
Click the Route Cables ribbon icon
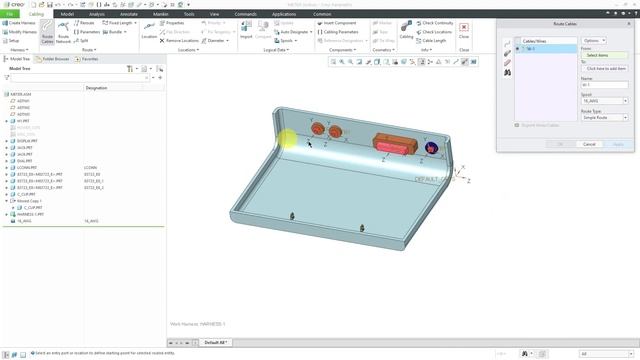pyautogui.click(x=47, y=31)
